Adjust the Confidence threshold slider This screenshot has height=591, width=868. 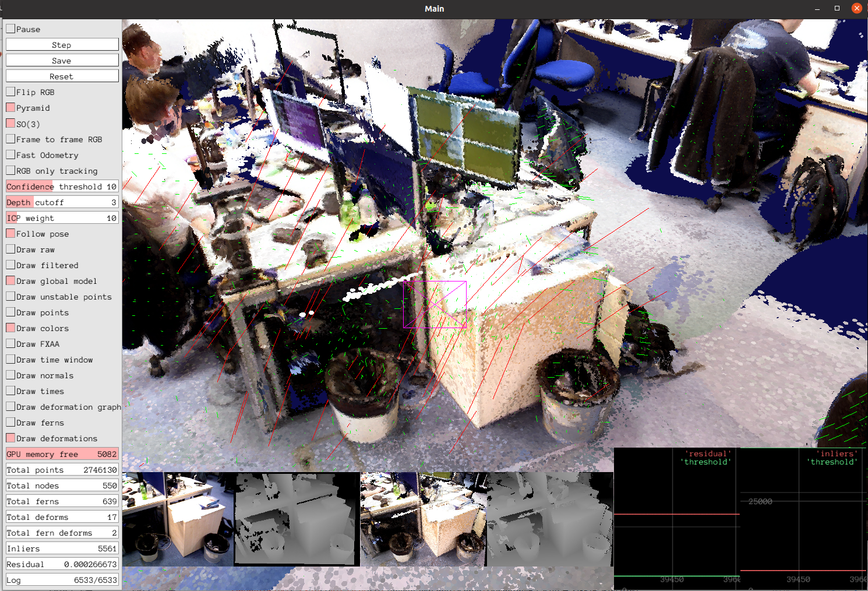tap(62, 186)
